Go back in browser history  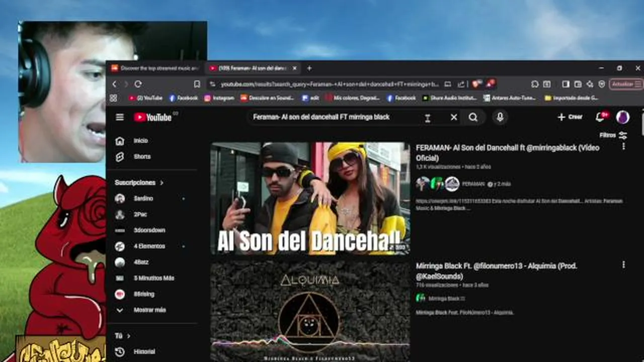click(x=114, y=84)
